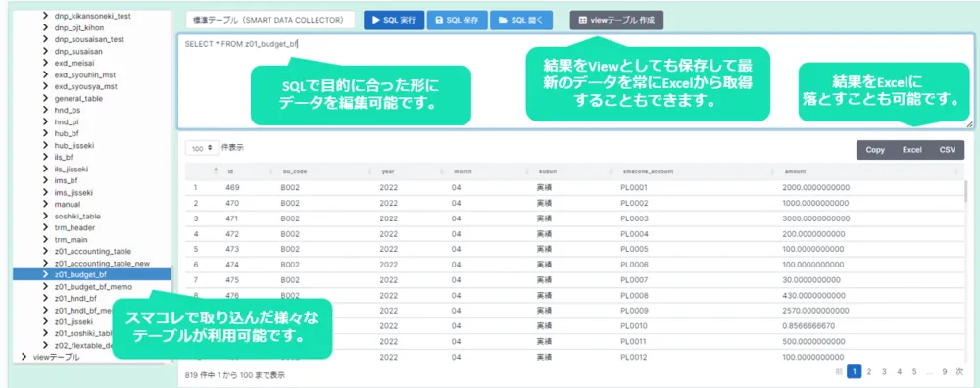Select hnd_pl in the table tree
The width and height of the screenshot is (980, 388).
(67, 121)
